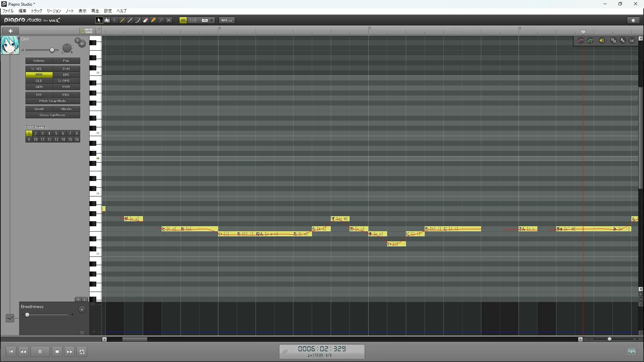Select the Curve drawing tool

pyautogui.click(x=138, y=20)
